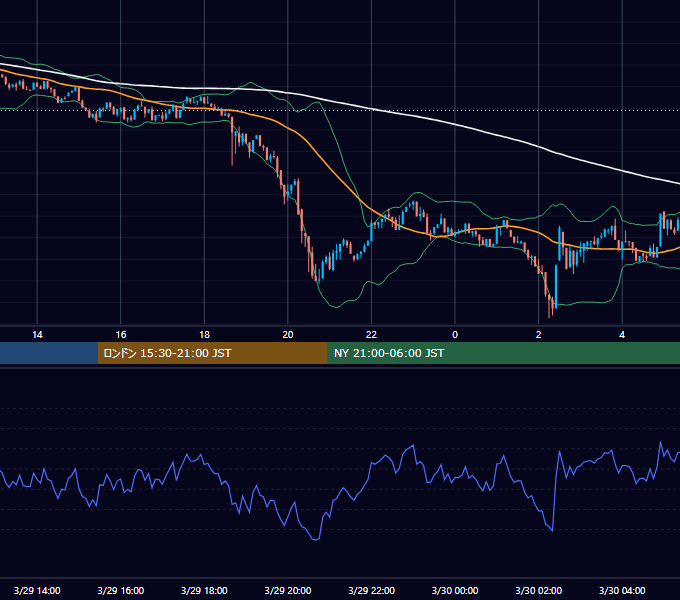Click hour label 0 on price chart axis
Viewport: 680px width, 600px height.
[455, 335]
